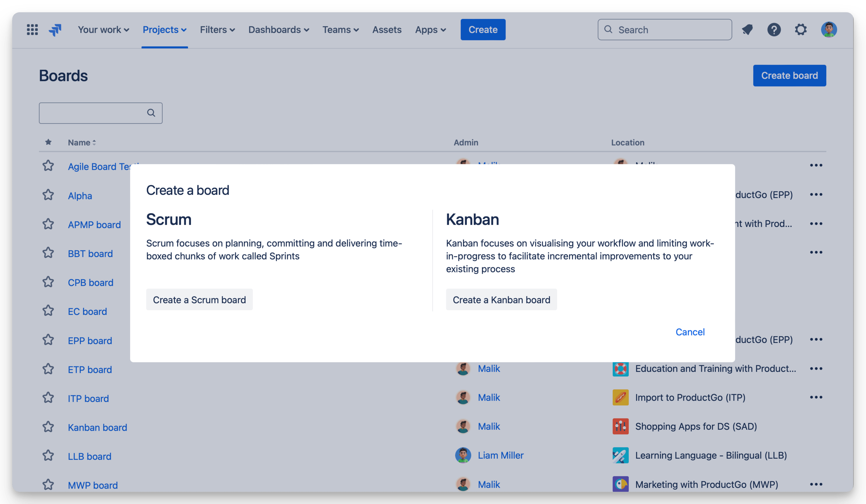Expand the Projects dropdown

click(x=164, y=30)
